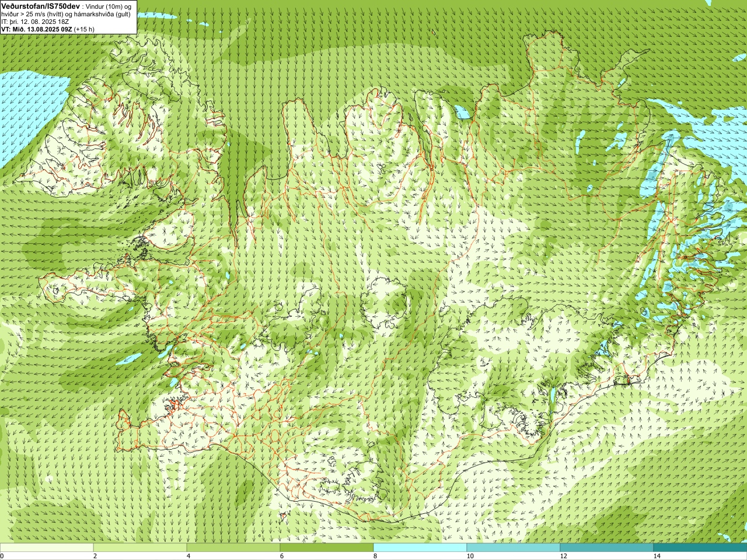Click the legend label '10'
The image size is (747, 560).
[x=470, y=556]
